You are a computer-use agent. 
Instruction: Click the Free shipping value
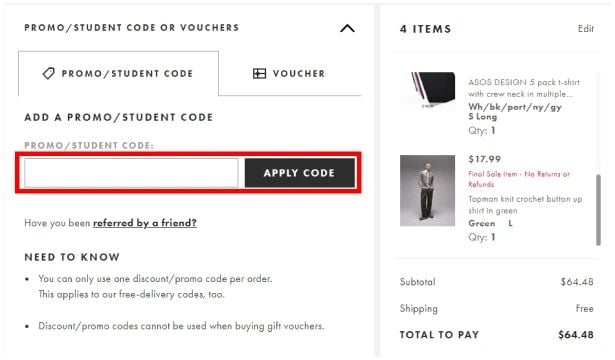584,308
